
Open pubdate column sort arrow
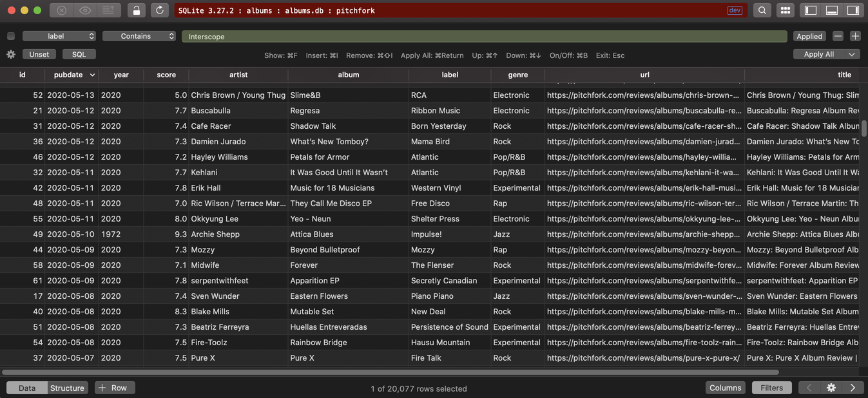92,75
